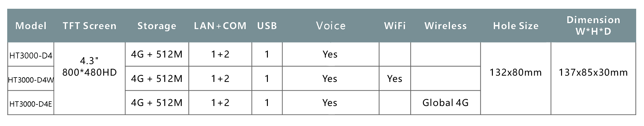Select the Voice header cell
This screenshot has width=644, height=126.
(x=331, y=26)
